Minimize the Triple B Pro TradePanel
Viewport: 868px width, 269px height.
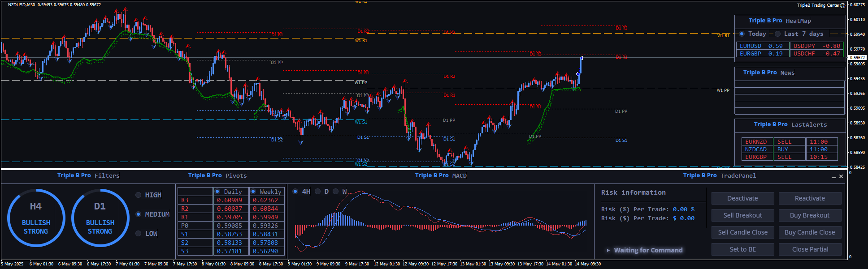(834, 177)
